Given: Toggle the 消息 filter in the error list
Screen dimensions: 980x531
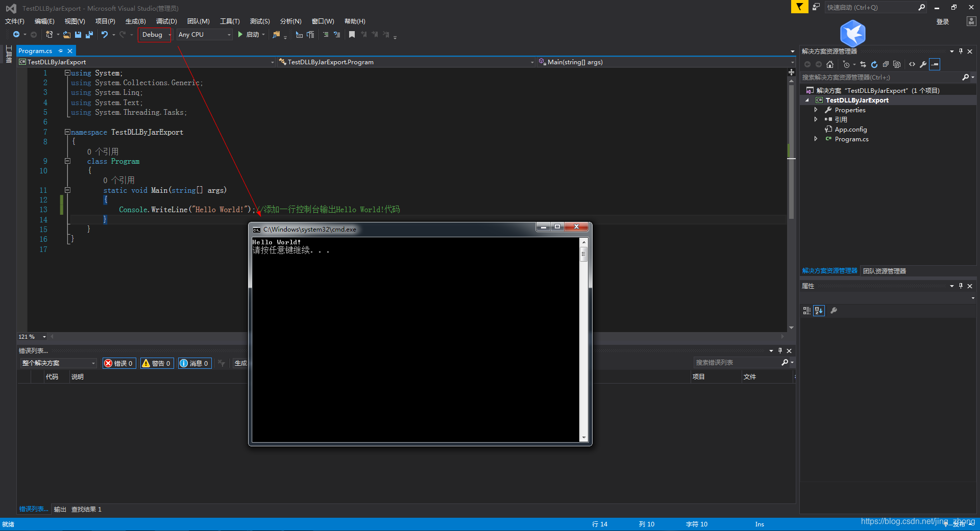Looking at the screenshot, I should click(194, 363).
